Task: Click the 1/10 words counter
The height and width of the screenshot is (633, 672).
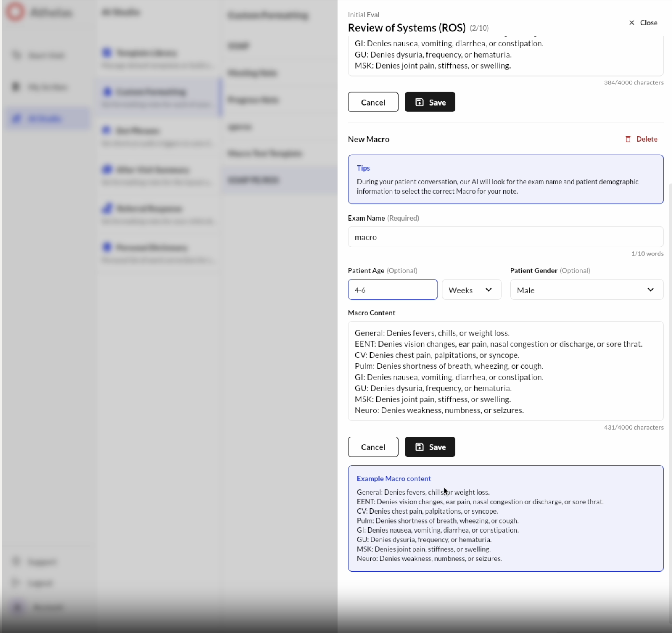Action: pos(647,253)
